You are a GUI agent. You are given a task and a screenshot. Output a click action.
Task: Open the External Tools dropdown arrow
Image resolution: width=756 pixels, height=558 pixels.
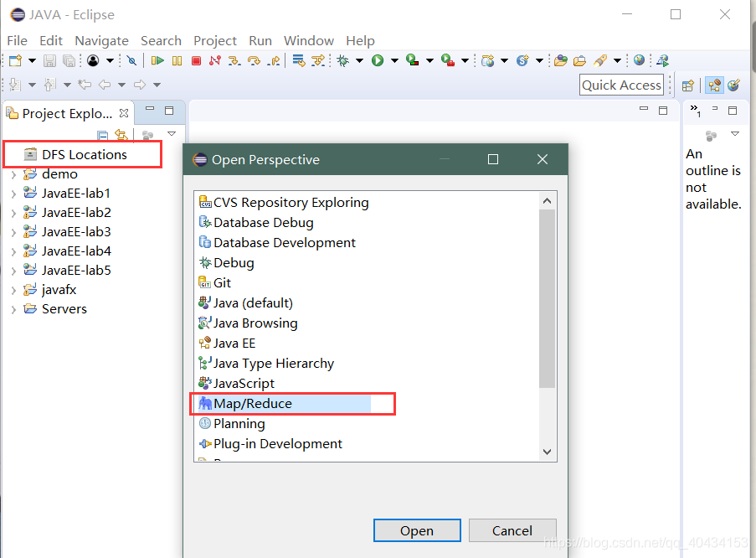coord(465,61)
